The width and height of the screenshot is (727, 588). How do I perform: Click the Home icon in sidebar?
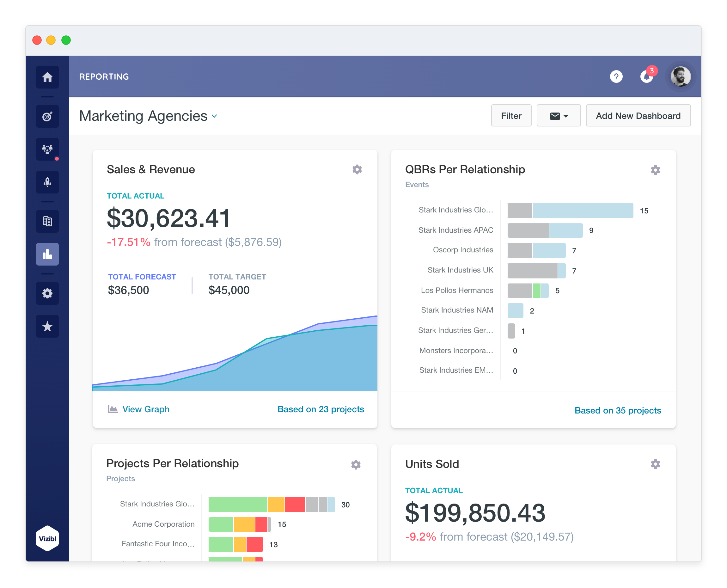point(47,77)
